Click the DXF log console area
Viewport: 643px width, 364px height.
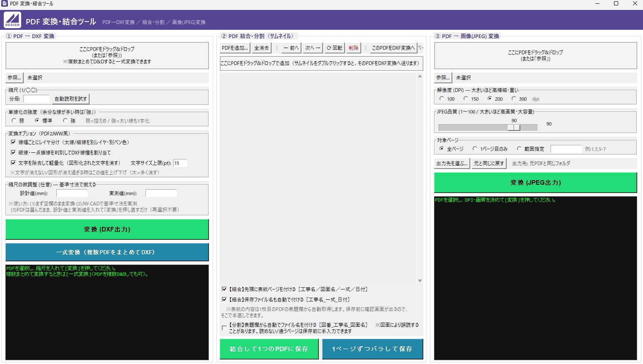(107, 312)
